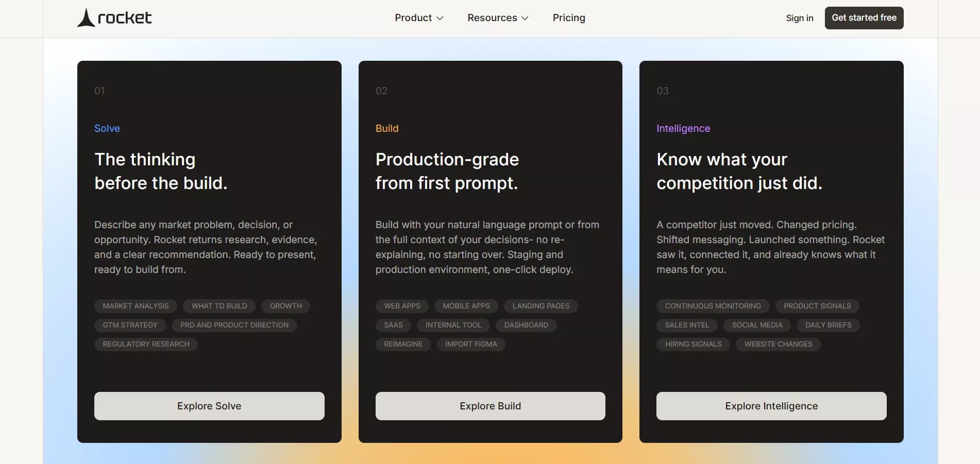Click the orange Build heading label
Viewport: 980px width, 464px height.
[x=387, y=128]
